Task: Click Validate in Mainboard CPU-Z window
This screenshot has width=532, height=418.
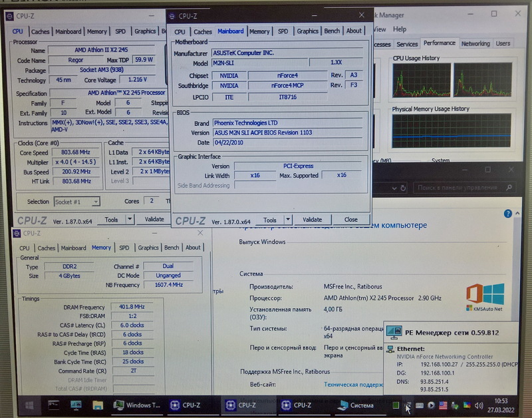Action: [312, 220]
